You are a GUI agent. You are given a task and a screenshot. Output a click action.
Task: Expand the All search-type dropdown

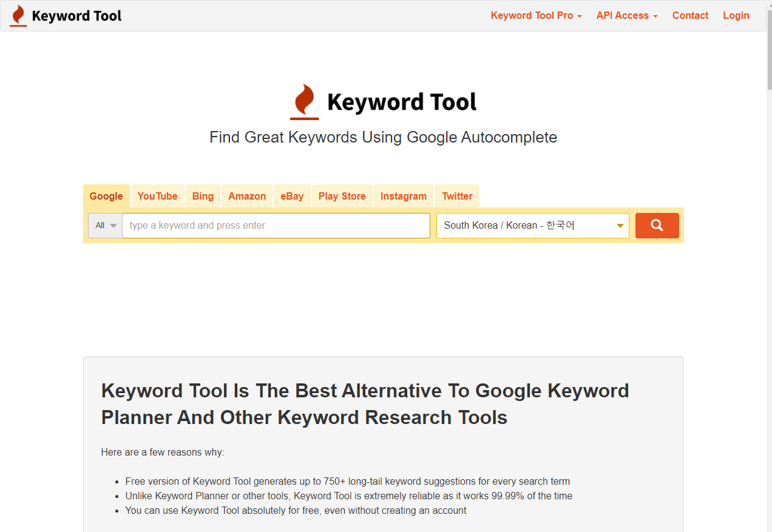point(106,226)
